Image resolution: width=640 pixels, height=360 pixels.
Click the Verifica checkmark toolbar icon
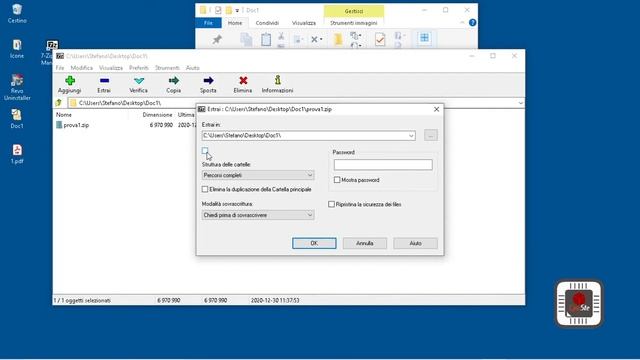pos(139,81)
